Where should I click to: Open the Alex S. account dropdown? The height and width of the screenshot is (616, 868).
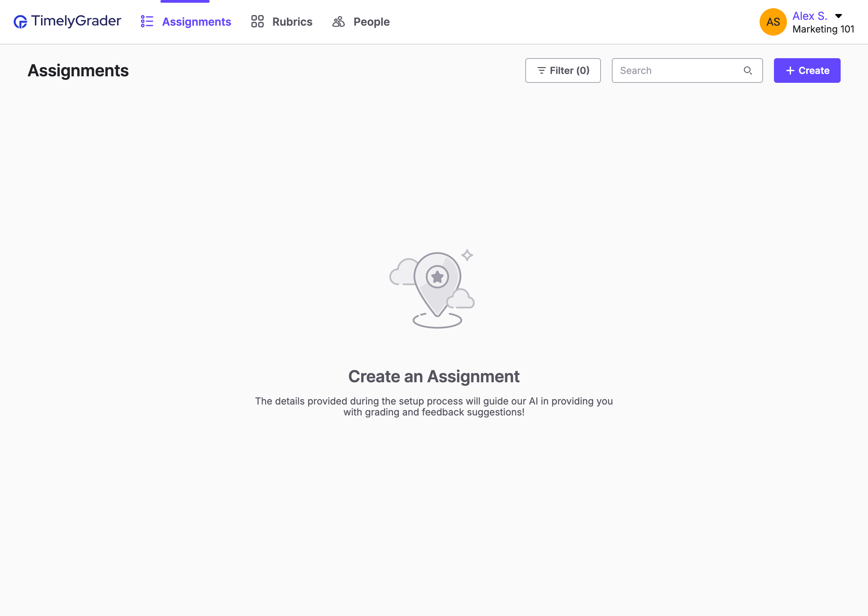point(810,16)
